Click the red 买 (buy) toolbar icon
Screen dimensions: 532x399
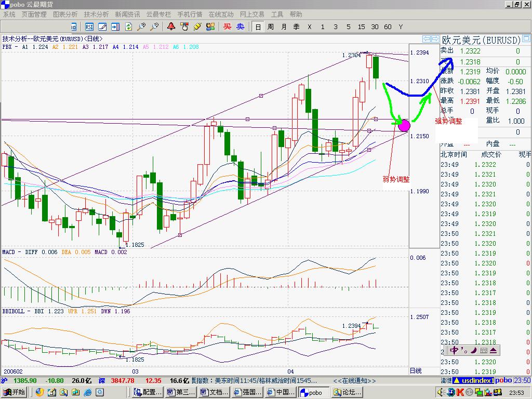(x=227, y=26)
